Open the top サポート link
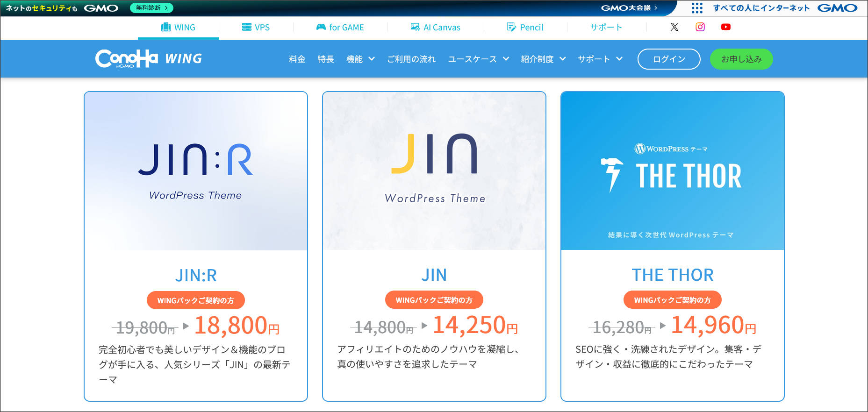The height and width of the screenshot is (412, 868). (x=606, y=28)
